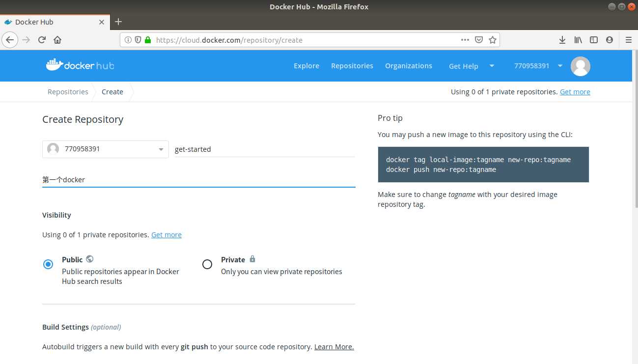Screen dimensions: 638x364
Task: Expand the 770958391 namespace dropdown
Action: pyautogui.click(x=106, y=149)
